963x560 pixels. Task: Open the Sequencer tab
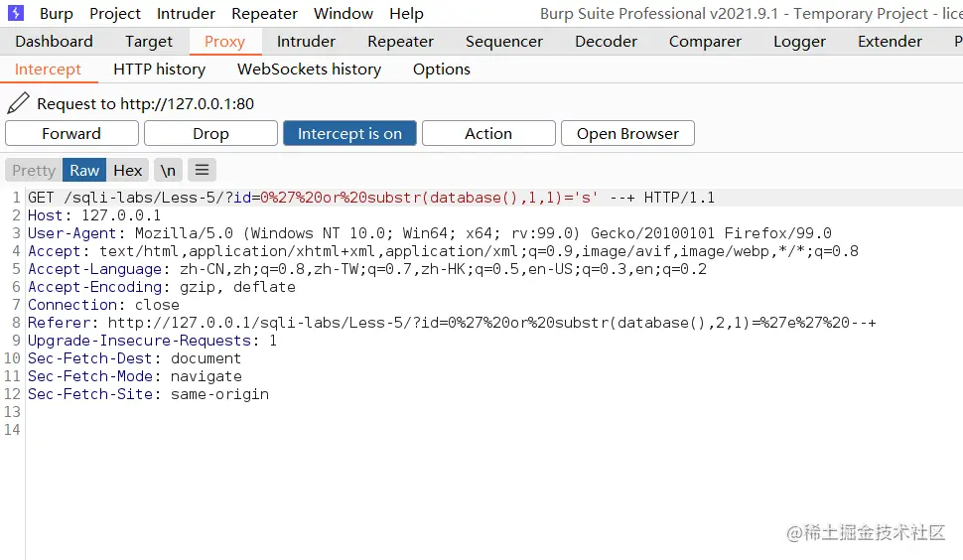pyautogui.click(x=504, y=41)
